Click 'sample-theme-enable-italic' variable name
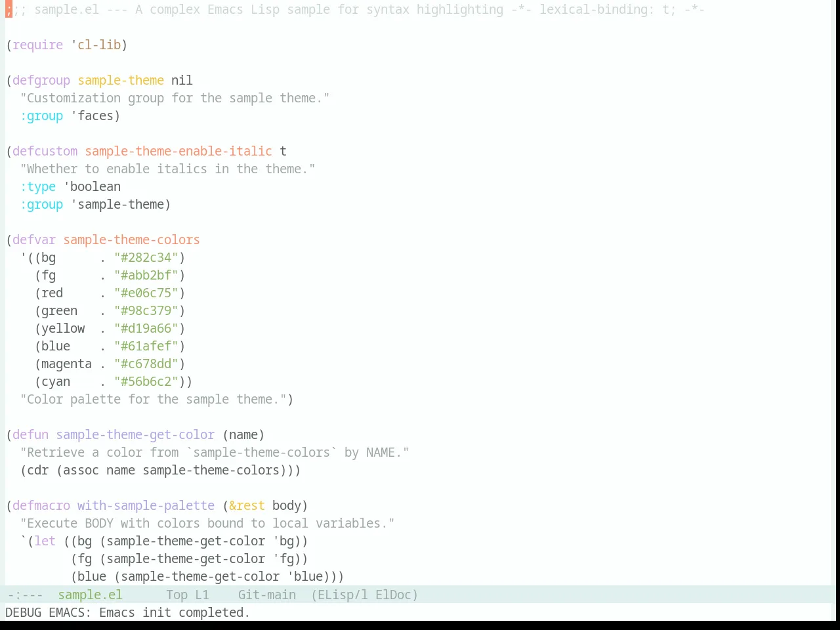840x630 pixels. pyautogui.click(x=178, y=151)
